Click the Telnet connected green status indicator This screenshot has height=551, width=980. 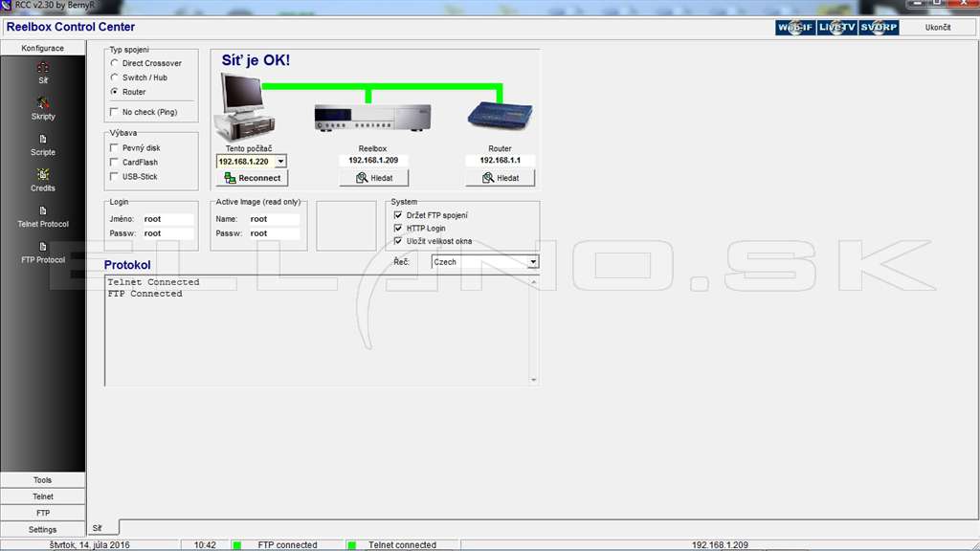click(x=352, y=545)
